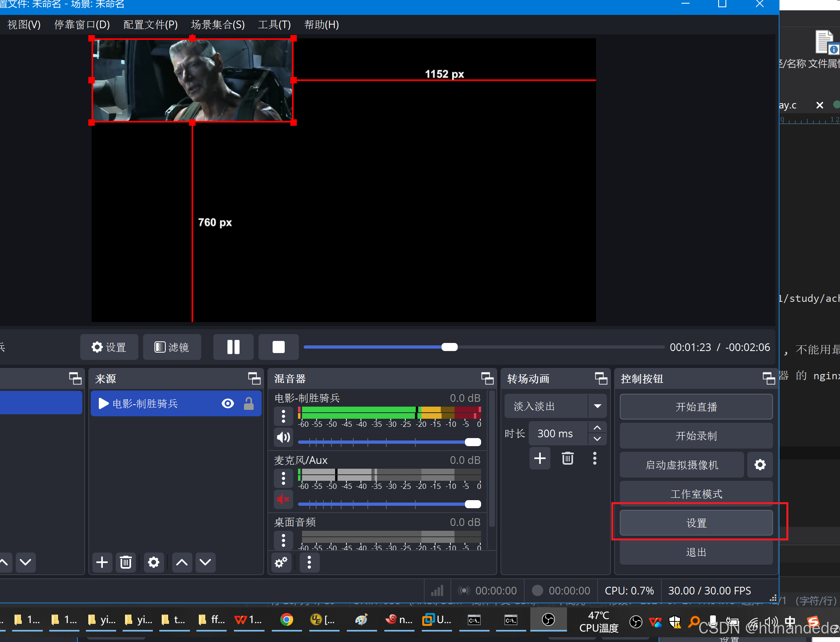
Task: Unmute the 麦克风/Aux channel
Action: [x=283, y=500]
